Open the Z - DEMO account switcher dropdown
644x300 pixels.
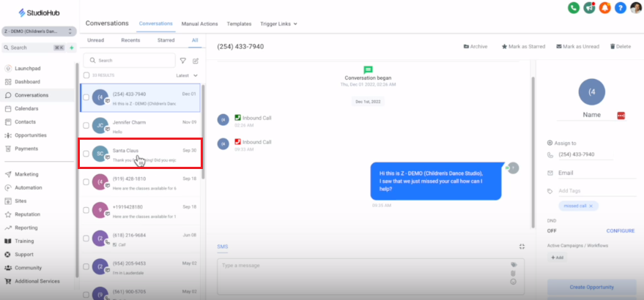[39, 31]
